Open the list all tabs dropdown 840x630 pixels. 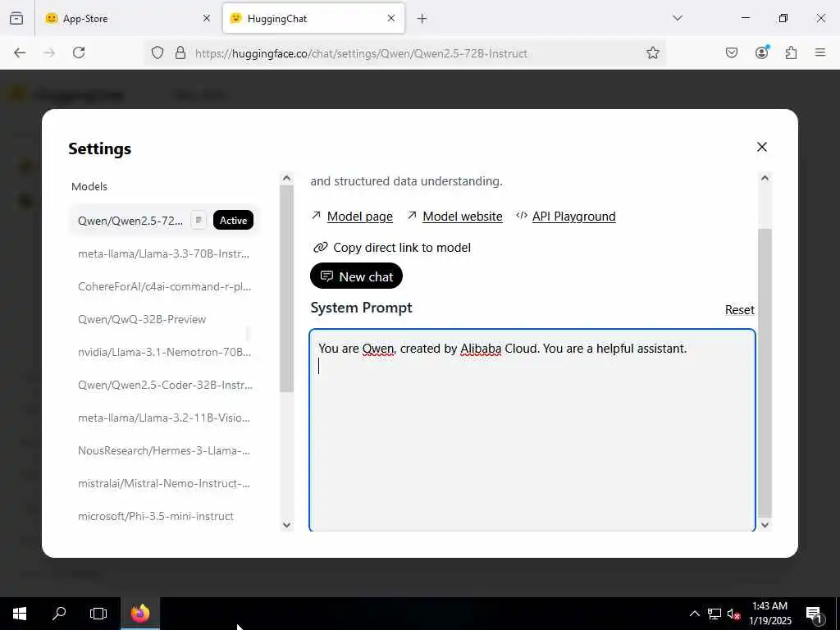pos(677,18)
